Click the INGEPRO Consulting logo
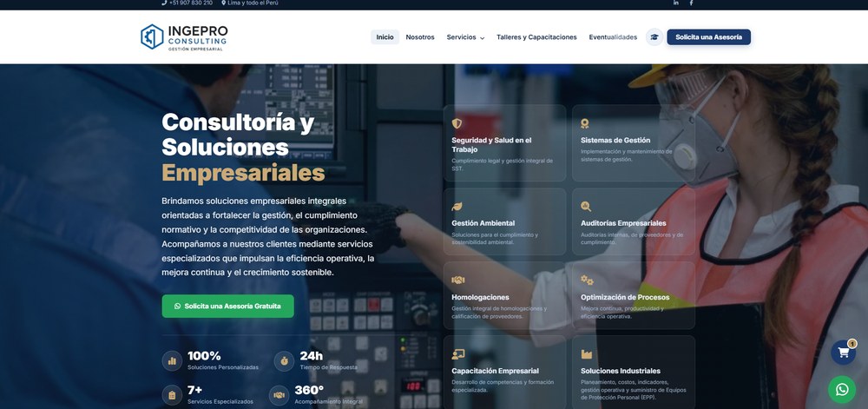 tap(184, 37)
